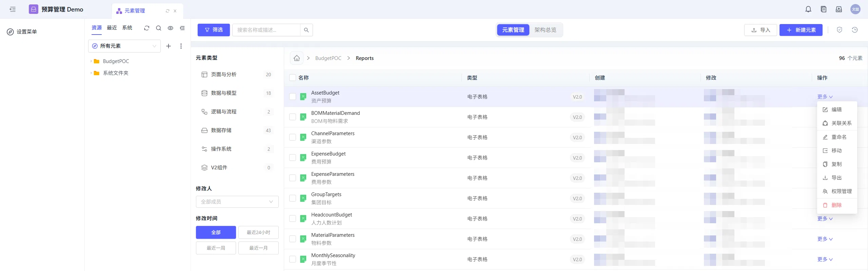Screen dimensions: 868x271
Task: Open 设置菜单 in the sidebar
Action: (x=22, y=32)
